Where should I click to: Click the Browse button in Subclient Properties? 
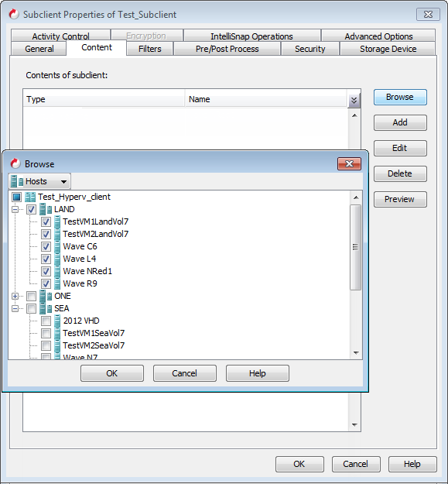400,97
